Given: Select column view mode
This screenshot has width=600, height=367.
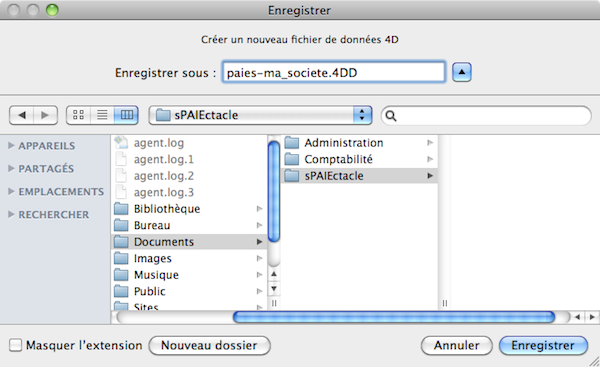Looking at the screenshot, I should (126, 115).
